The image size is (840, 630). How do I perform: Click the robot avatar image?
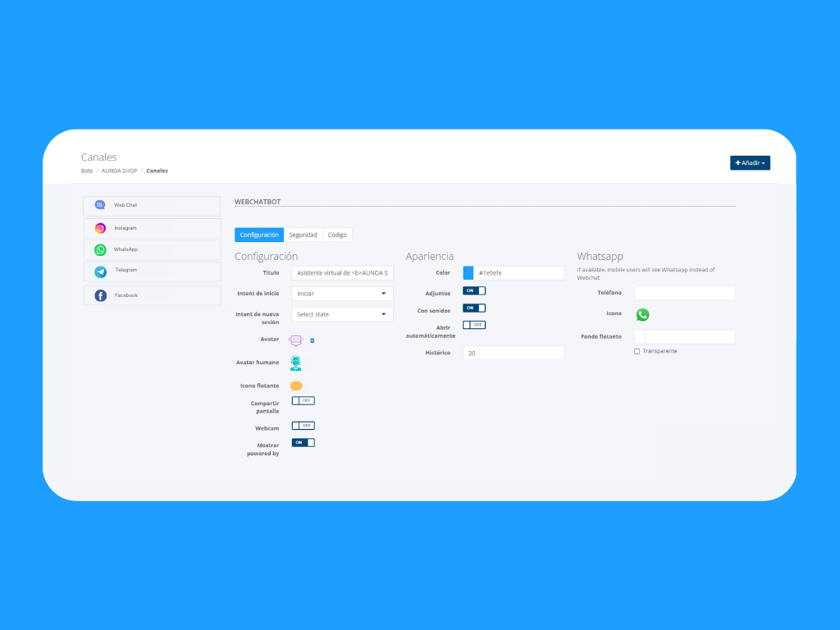coord(295,340)
